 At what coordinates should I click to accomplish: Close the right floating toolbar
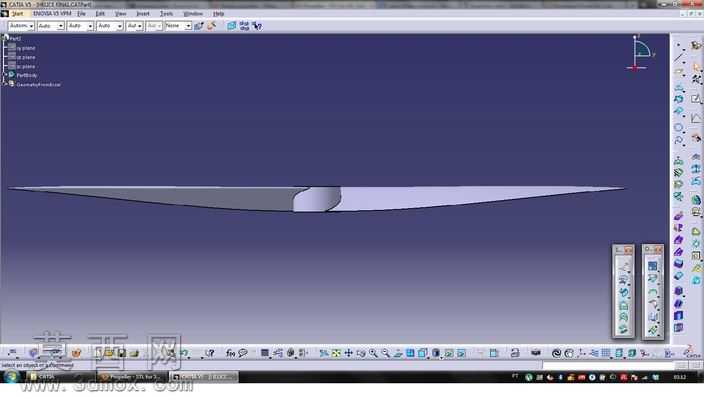click(x=658, y=250)
